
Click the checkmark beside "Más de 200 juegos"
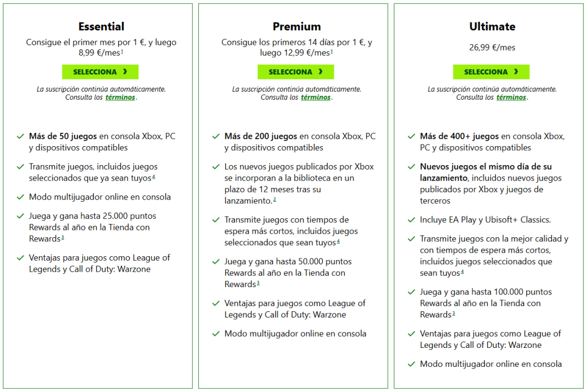click(216, 136)
